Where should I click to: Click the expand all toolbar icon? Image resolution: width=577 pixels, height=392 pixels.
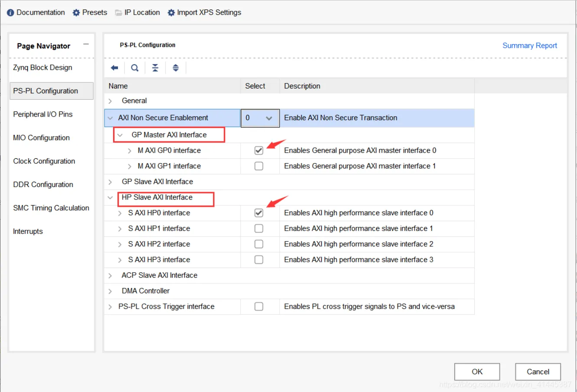pyautogui.click(x=176, y=68)
